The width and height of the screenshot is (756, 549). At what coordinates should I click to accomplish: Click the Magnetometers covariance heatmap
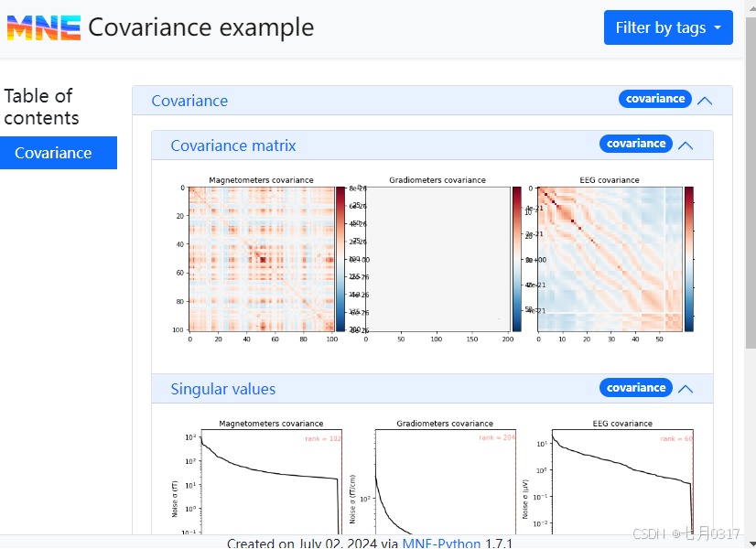pos(261,258)
